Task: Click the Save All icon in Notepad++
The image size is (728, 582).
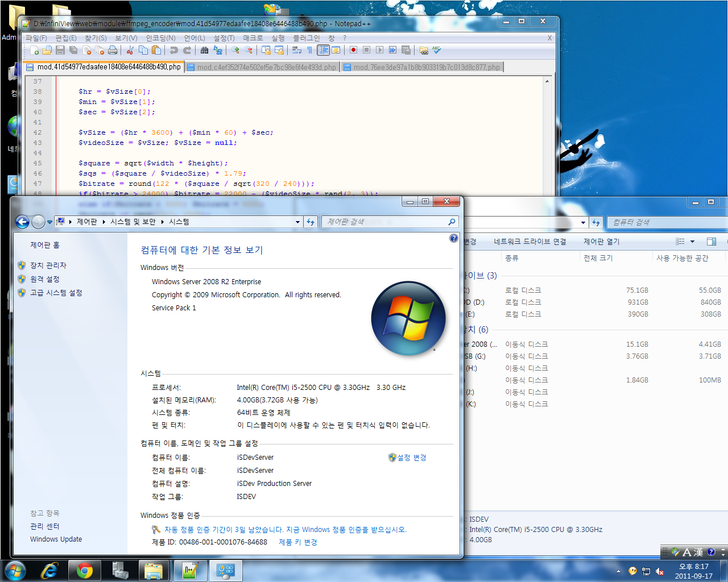Action: [73, 50]
